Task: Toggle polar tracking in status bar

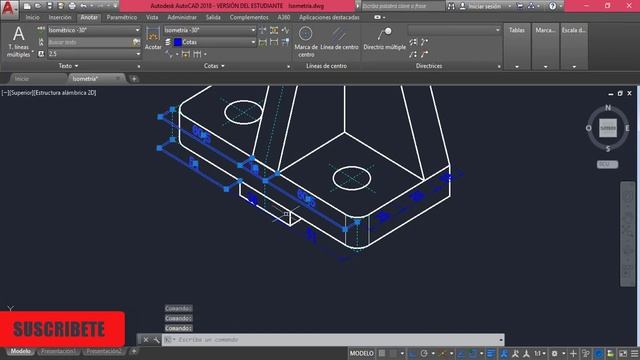Action: (424, 353)
